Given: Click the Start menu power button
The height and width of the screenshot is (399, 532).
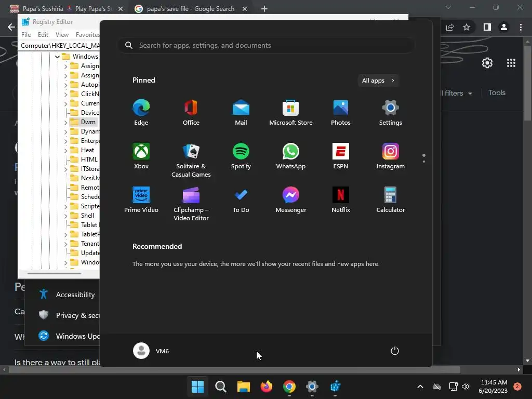Looking at the screenshot, I should [x=395, y=351].
